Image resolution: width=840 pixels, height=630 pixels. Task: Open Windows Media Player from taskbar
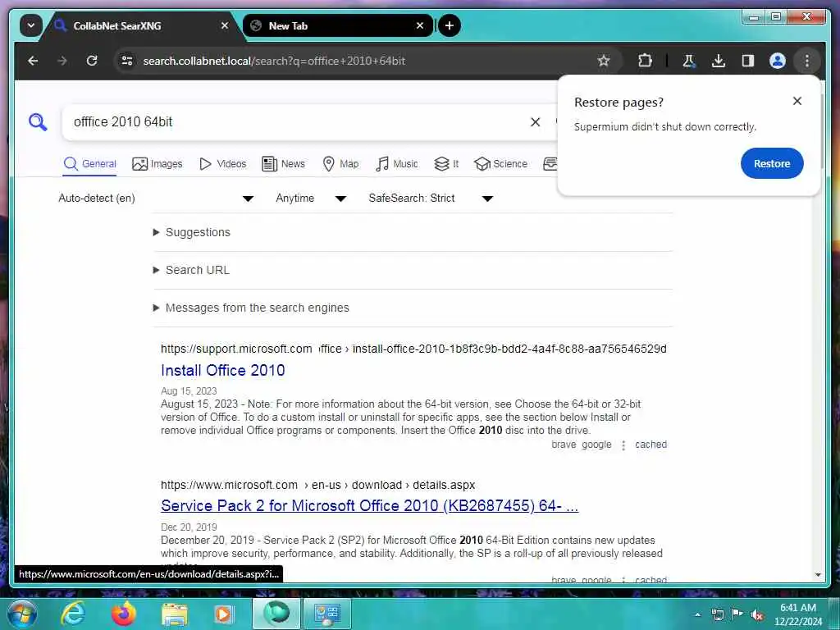223,614
